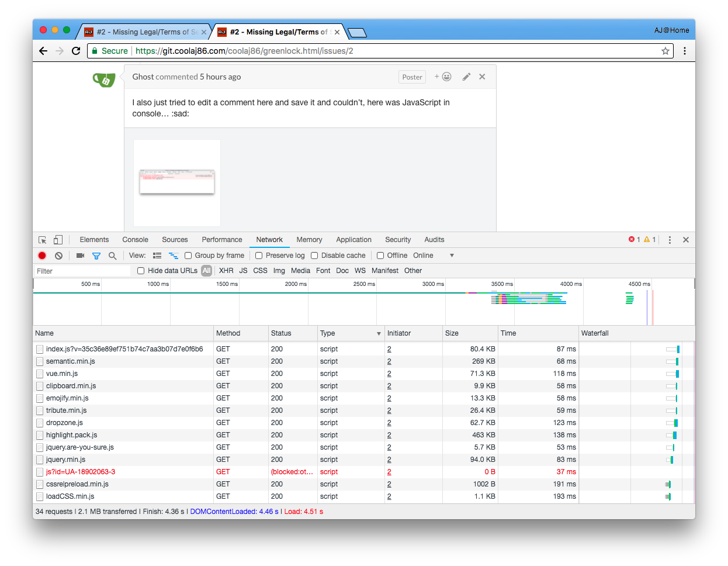The height and width of the screenshot is (566, 728).
Task: Toggle the network filter funnel icon
Action: tap(96, 256)
